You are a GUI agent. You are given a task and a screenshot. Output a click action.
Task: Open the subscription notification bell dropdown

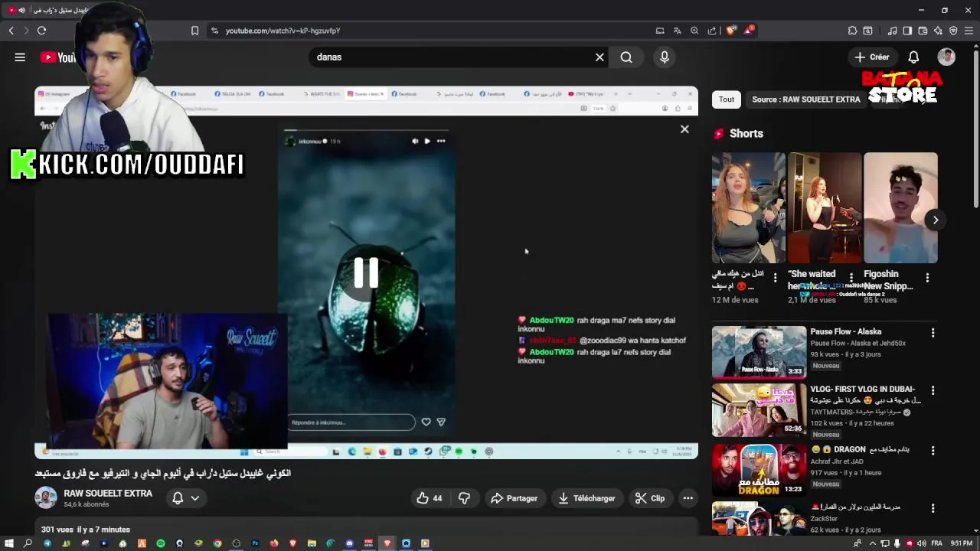(x=186, y=498)
